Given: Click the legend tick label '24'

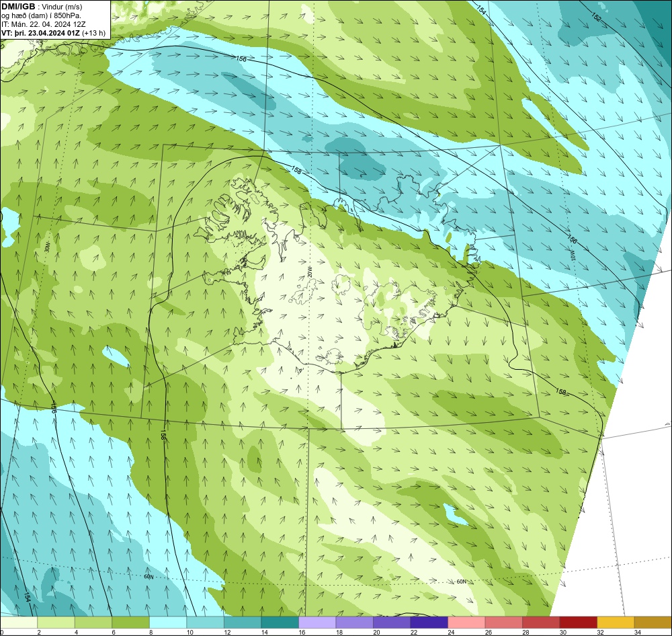Looking at the screenshot, I should tap(451, 632).
